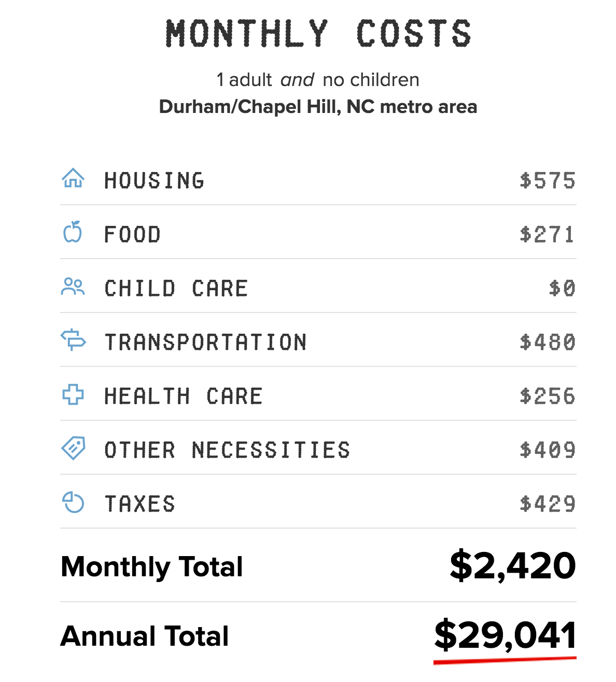Image resolution: width=616 pixels, height=682 pixels.
Task: Click the medical cross Health Care icon
Action: (73, 394)
